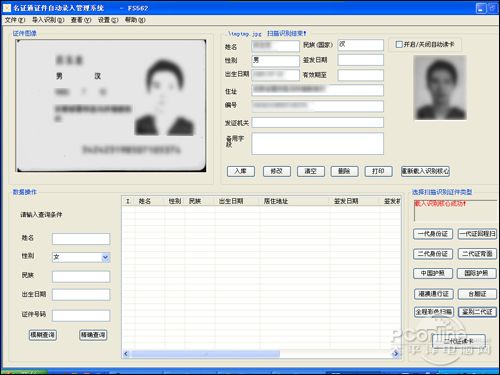This screenshot has height=375, width=500.
Task: Open the 帮助 menu
Action: click(135, 20)
